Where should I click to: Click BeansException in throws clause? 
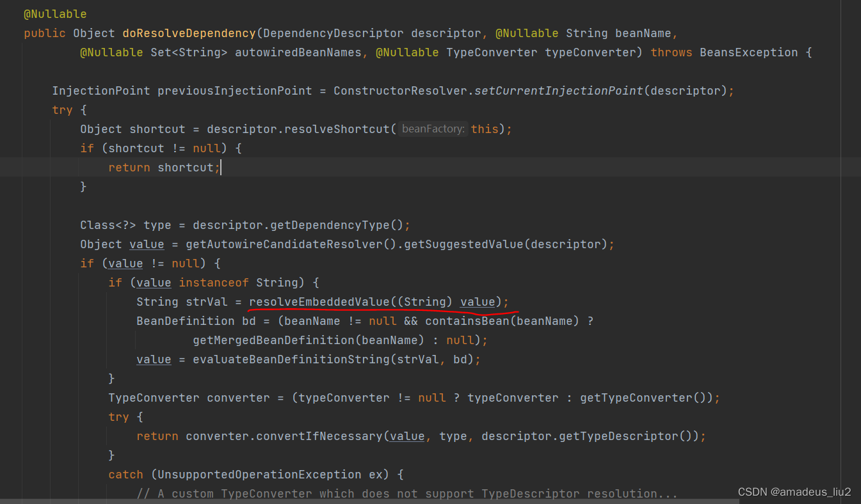pyautogui.click(x=748, y=52)
